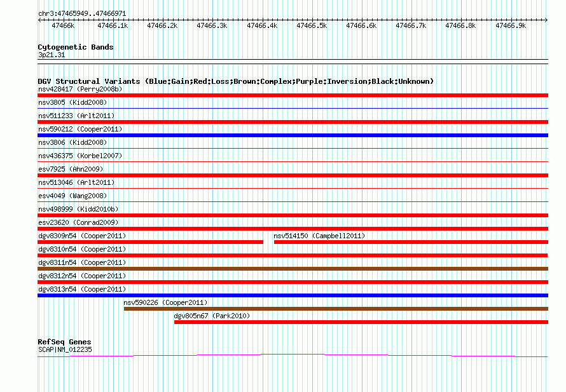Viewport: 566px width, 392px height.
Task: Select the red bar under esv7925
Action: pyautogui.click(x=293, y=175)
